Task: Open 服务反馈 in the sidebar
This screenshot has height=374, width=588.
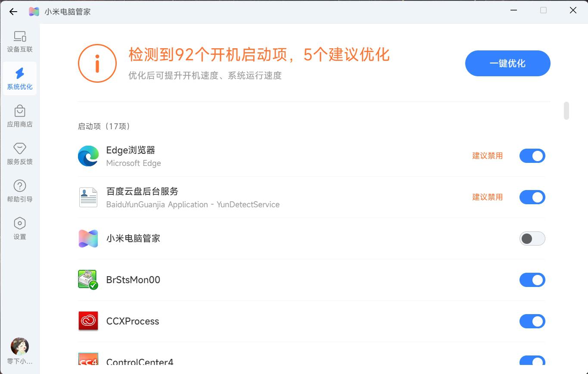Action: (x=20, y=154)
